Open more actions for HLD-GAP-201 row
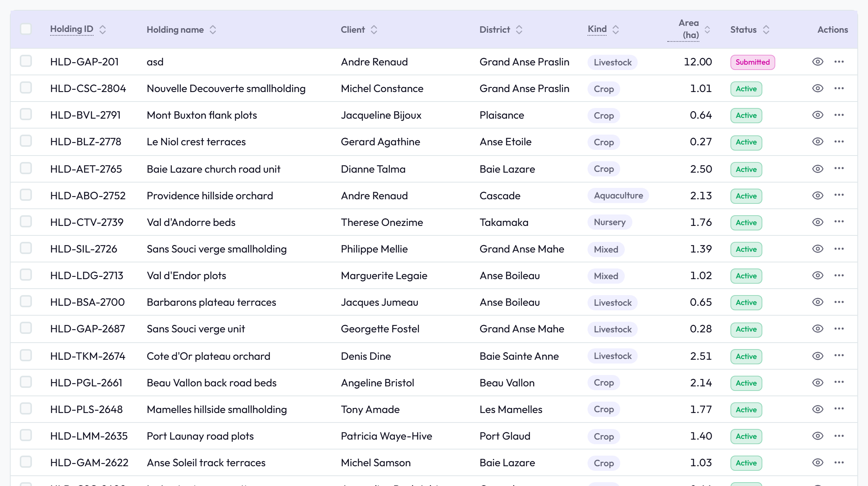Viewport: 868px width, 486px height. point(839,62)
